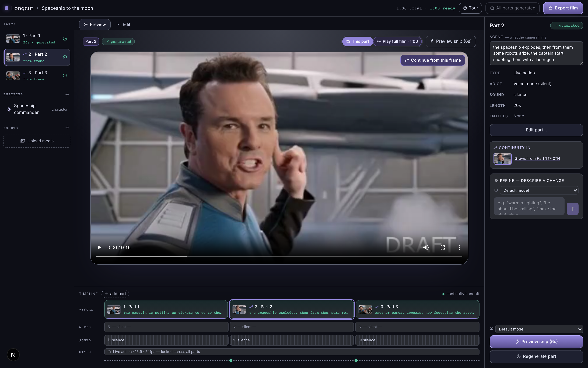This screenshot has width=588, height=368.
Task: Click 'Regenerate part' button
Action: pyautogui.click(x=536, y=356)
